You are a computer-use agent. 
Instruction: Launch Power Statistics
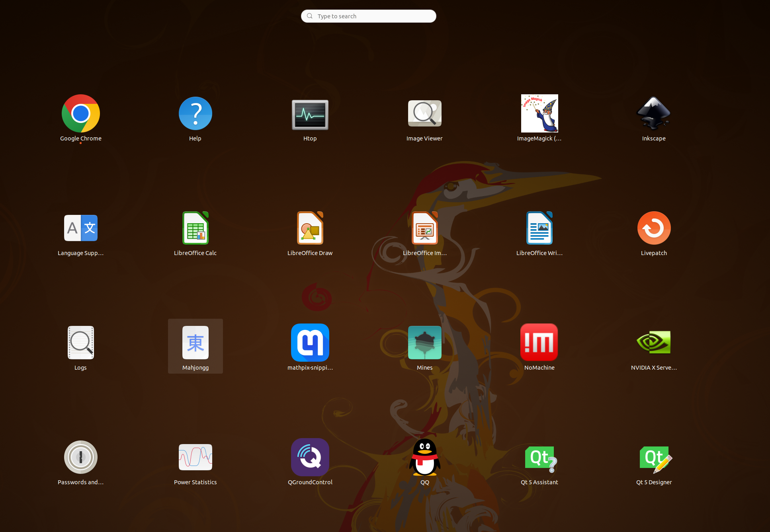point(195,457)
